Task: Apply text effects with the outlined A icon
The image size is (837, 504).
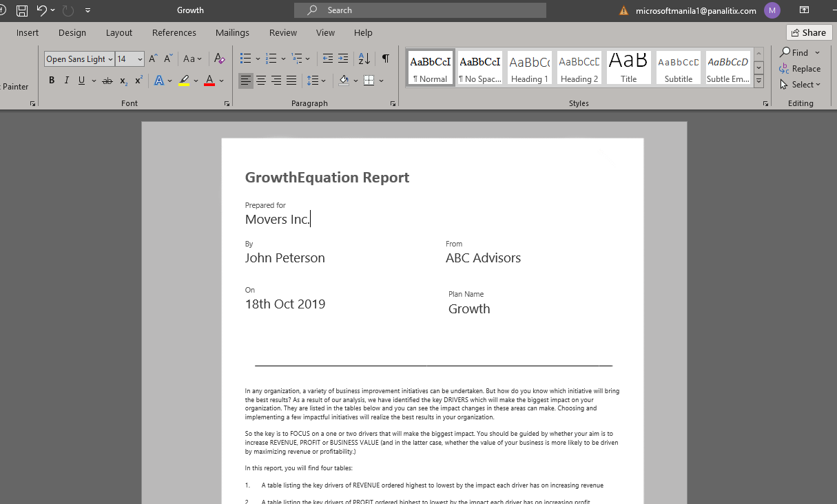Action: (x=159, y=81)
